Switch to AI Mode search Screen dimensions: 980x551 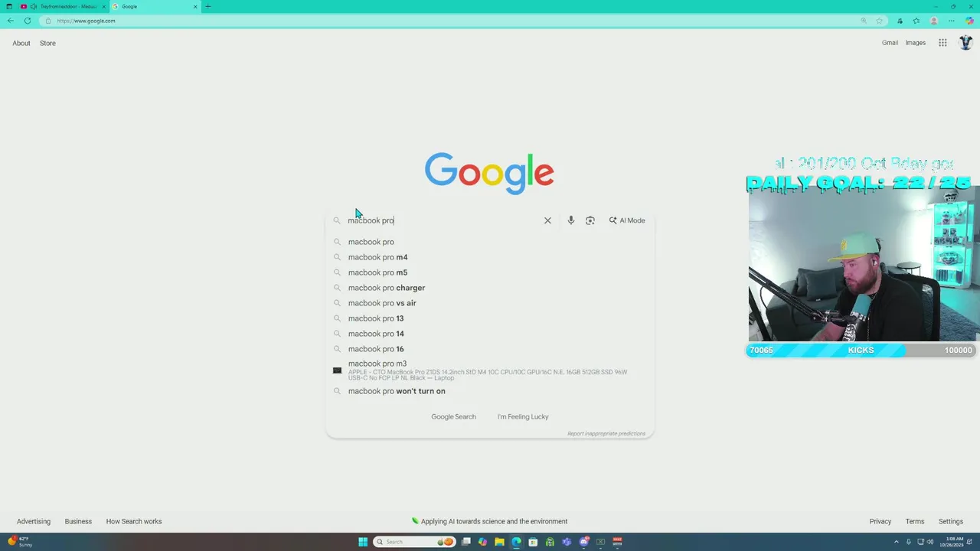pos(627,220)
